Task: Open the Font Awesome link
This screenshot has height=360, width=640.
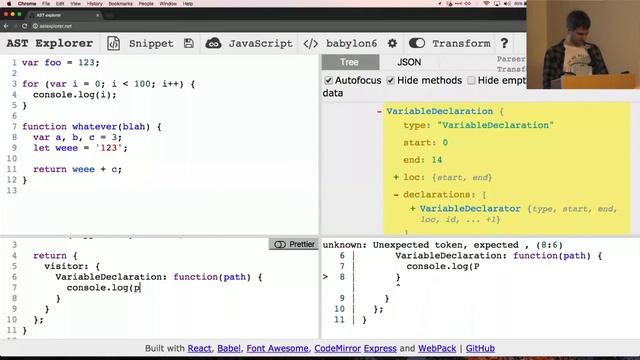Action: (277, 348)
